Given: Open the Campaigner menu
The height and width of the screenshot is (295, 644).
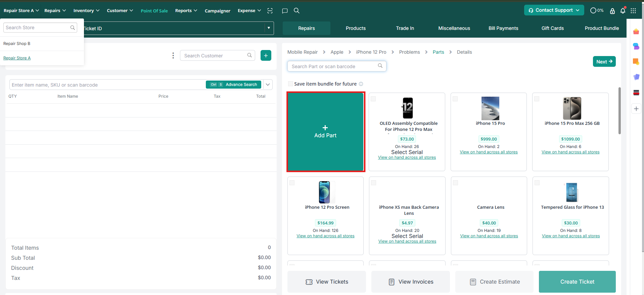Looking at the screenshot, I should coord(218,11).
